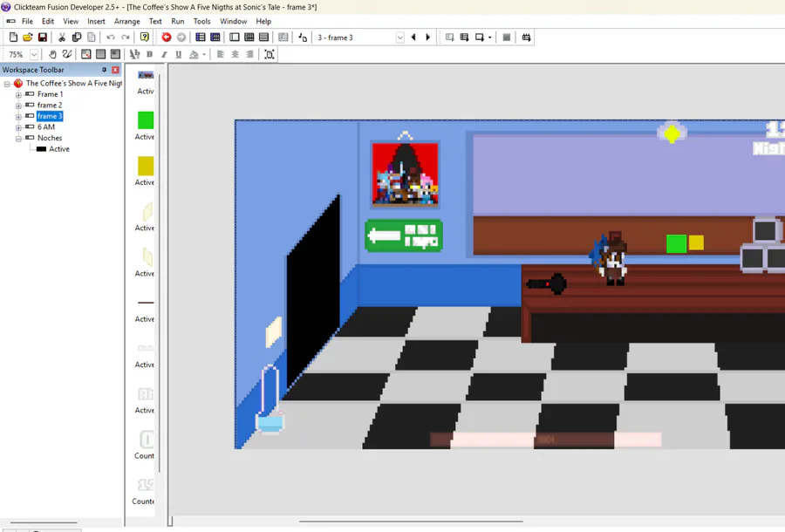785x532 pixels.
Task: Open the Insert menu
Action: (x=96, y=21)
